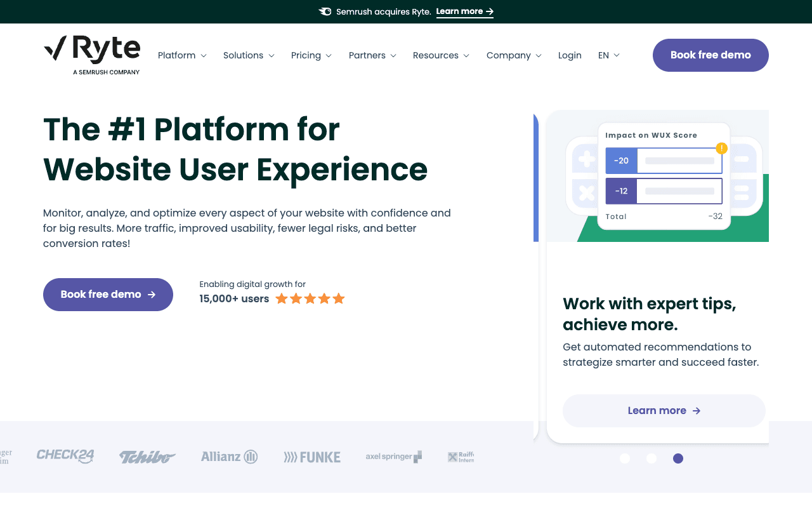Click the 15,000+ users text
The height and width of the screenshot is (508, 812).
pos(234,298)
